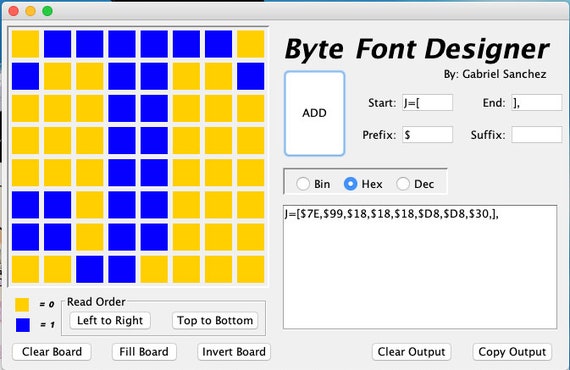Click into the End field
The height and width of the screenshot is (370, 570).
[x=537, y=103]
